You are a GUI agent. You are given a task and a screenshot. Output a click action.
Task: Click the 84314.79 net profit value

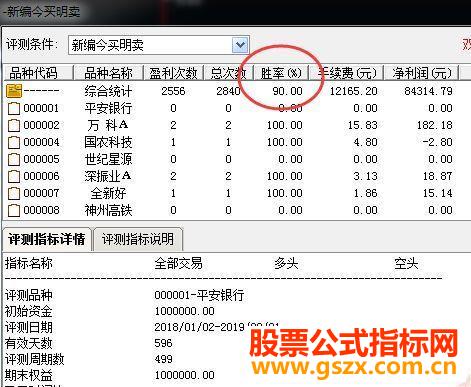(x=428, y=91)
